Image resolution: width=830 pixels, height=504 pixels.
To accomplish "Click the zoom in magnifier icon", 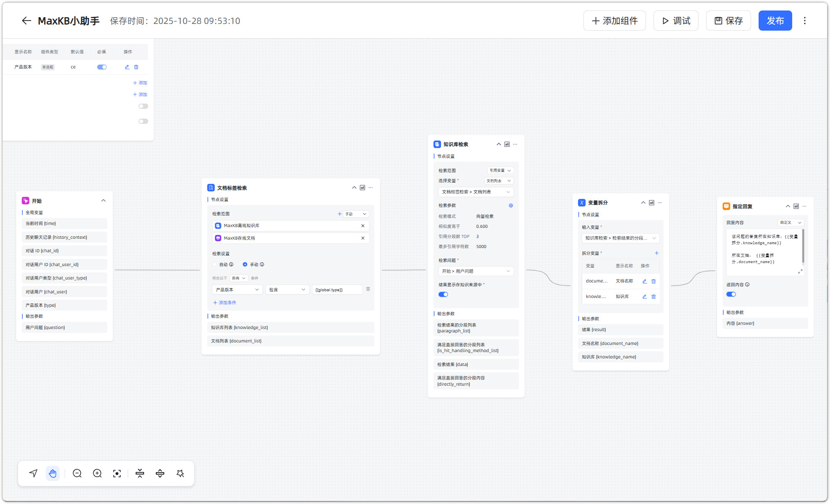I will coord(97,473).
